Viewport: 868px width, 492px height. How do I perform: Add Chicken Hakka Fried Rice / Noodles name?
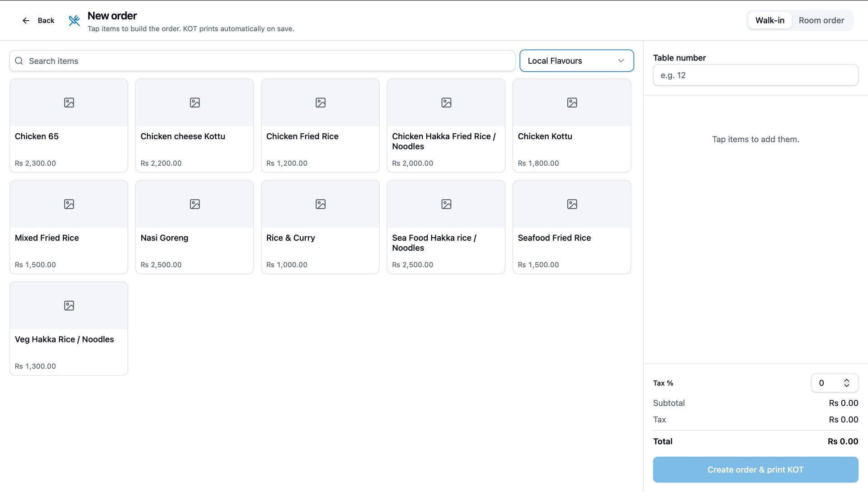444,141
